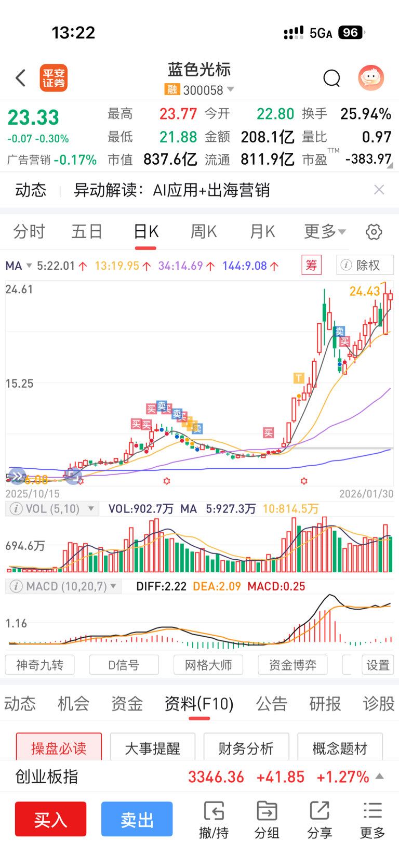Tap the fast-forward arrows on the chart
Screen dimensions: 399x868
(17, 476)
